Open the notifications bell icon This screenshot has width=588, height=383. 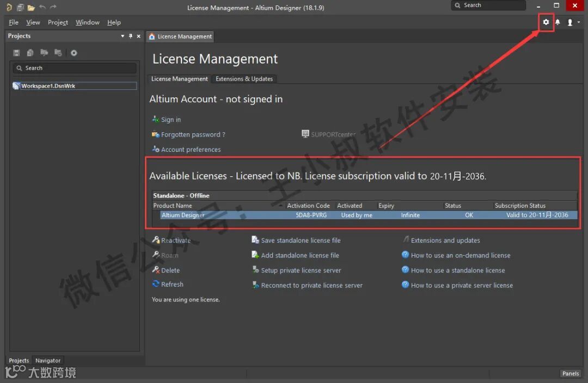coord(558,22)
